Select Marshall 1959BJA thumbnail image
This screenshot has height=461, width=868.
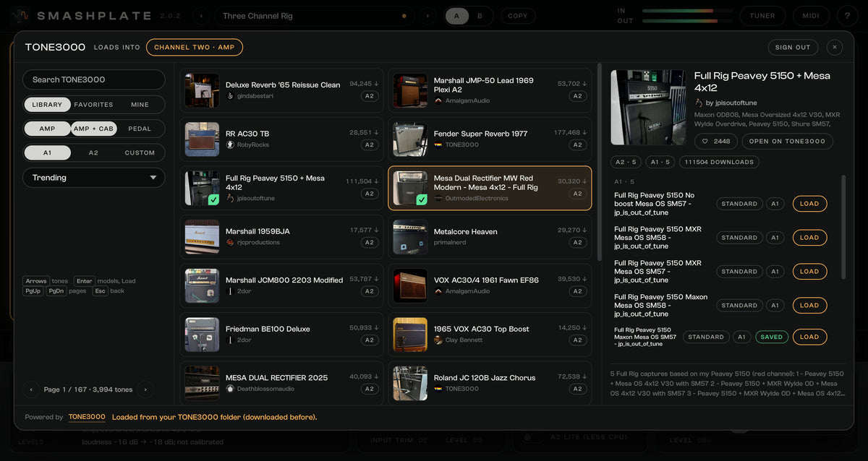[202, 237]
